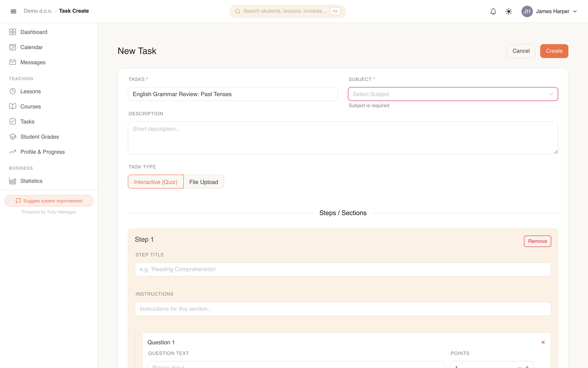Remove Step 1
The image size is (588, 368).
click(537, 241)
